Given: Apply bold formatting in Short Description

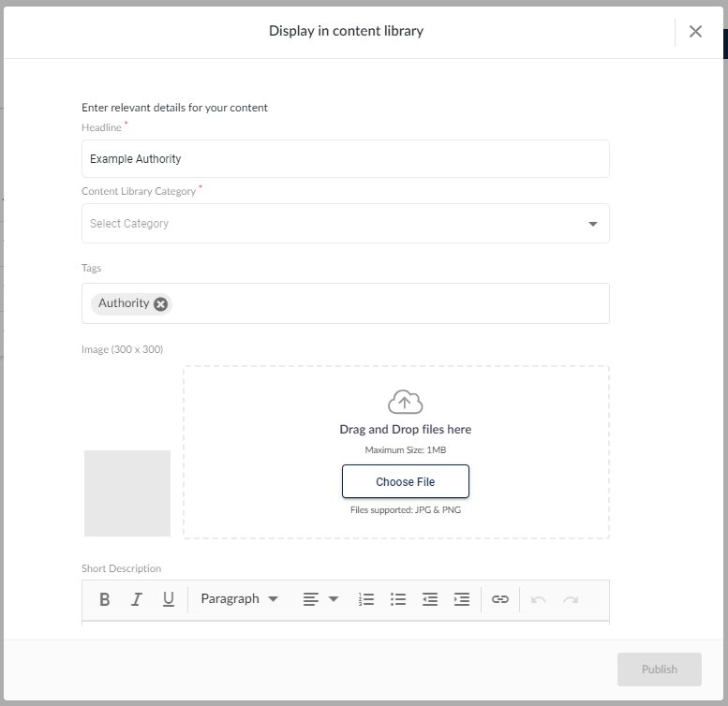Looking at the screenshot, I should pyautogui.click(x=104, y=599).
